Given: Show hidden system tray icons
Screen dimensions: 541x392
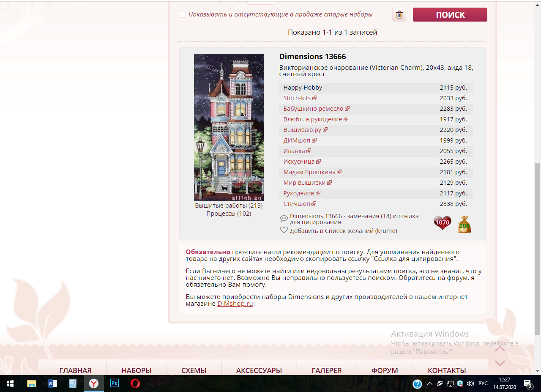Looking at the screenshot, I should pyautogui.click(x=430, y=384).
